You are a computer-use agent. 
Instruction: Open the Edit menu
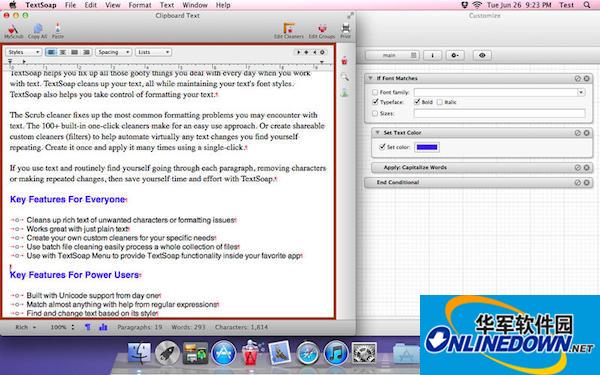(x=91, y=5)
